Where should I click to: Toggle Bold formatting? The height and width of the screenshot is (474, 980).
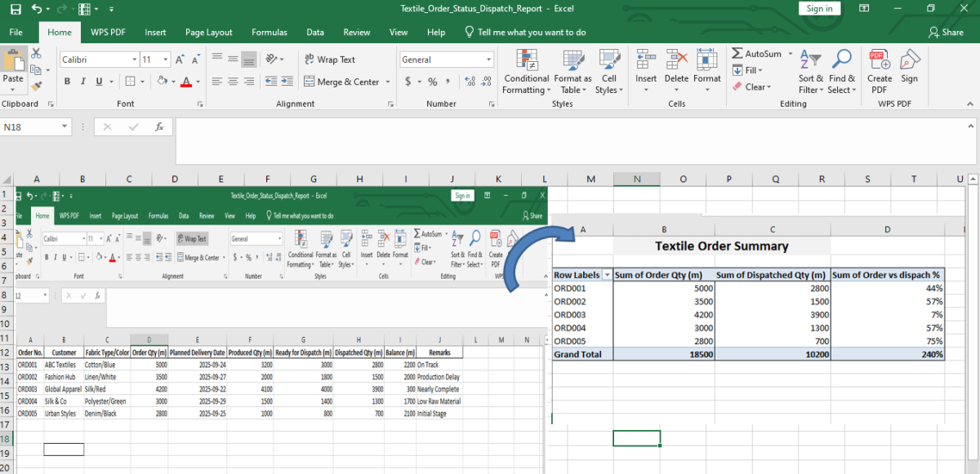(68, 82)
